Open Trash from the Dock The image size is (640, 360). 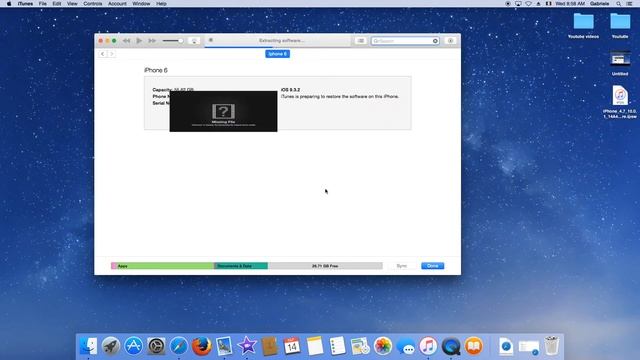(551, 346)
